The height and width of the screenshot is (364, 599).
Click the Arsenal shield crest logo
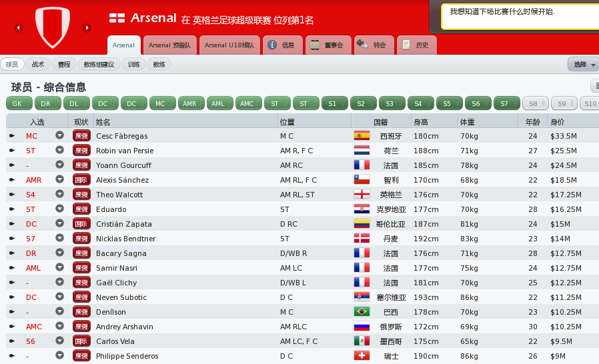tap(53, 27)
